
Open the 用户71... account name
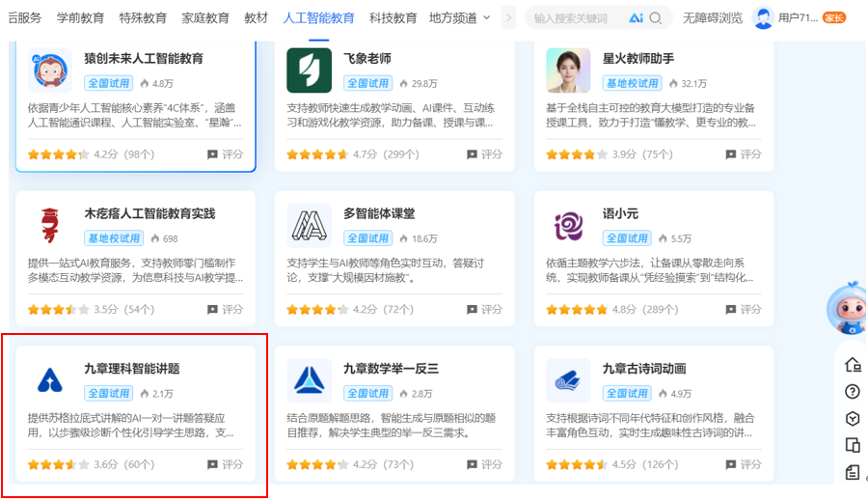coord(798,18)
